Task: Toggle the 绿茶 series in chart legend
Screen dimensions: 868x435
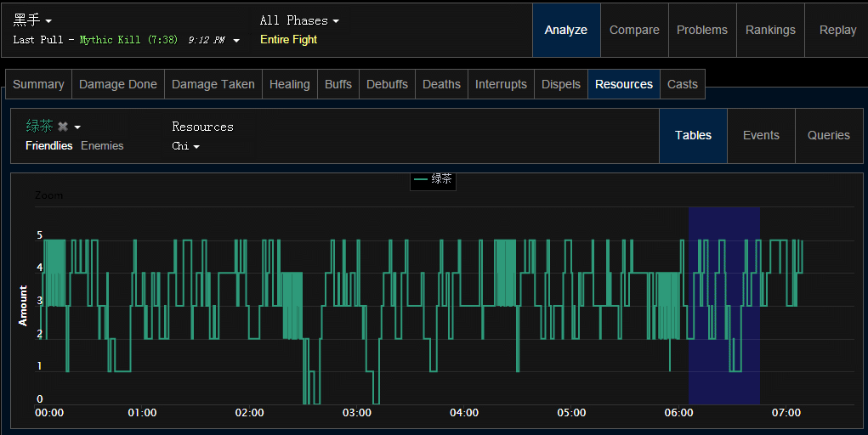Action: (x=434, y=179)
